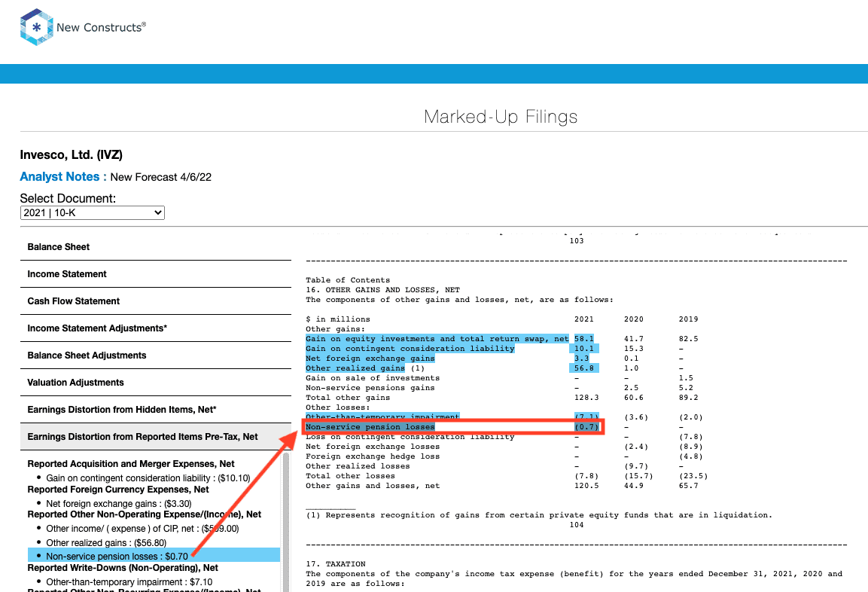Screen dimensions: 868x592
Task: Expand the Income Statement section
Action: point(156,274)
